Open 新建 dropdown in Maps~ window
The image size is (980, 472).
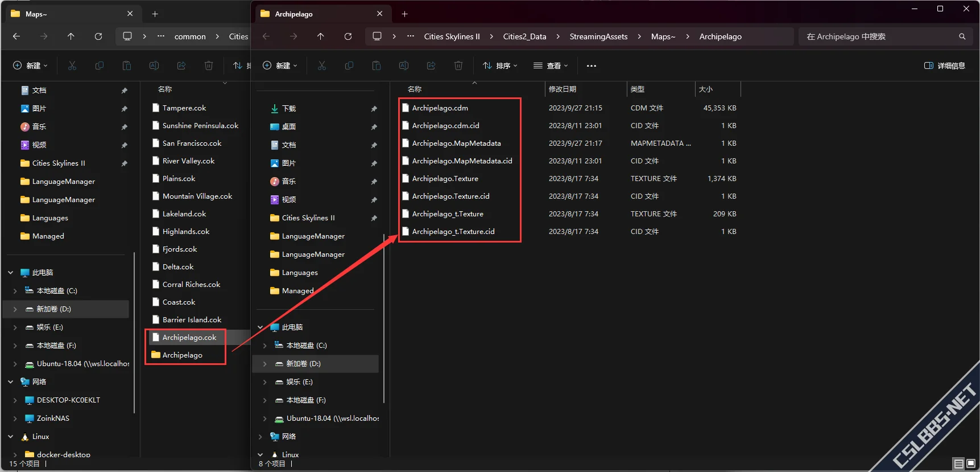pyautogui.click(x=30, y=66)
